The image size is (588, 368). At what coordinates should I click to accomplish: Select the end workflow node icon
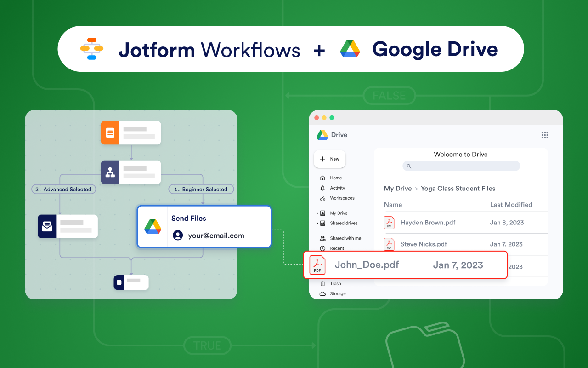119,282
